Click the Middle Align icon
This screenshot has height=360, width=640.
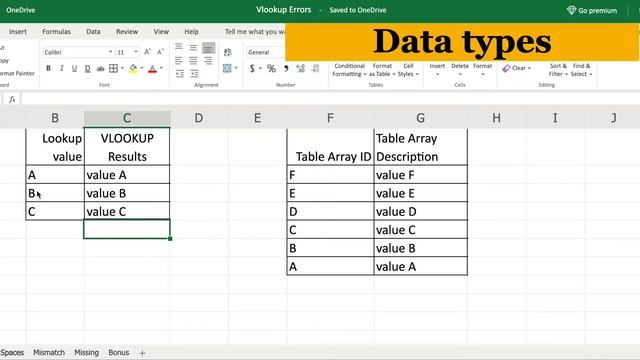click(x=193, y=48)
